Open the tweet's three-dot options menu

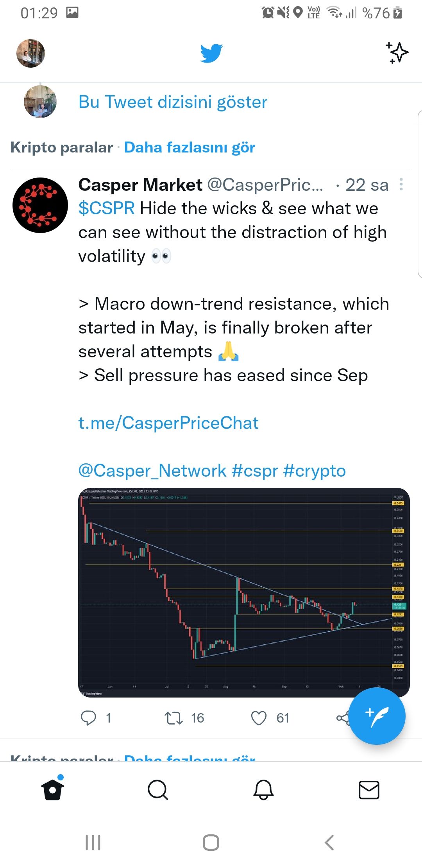[401, 185]
